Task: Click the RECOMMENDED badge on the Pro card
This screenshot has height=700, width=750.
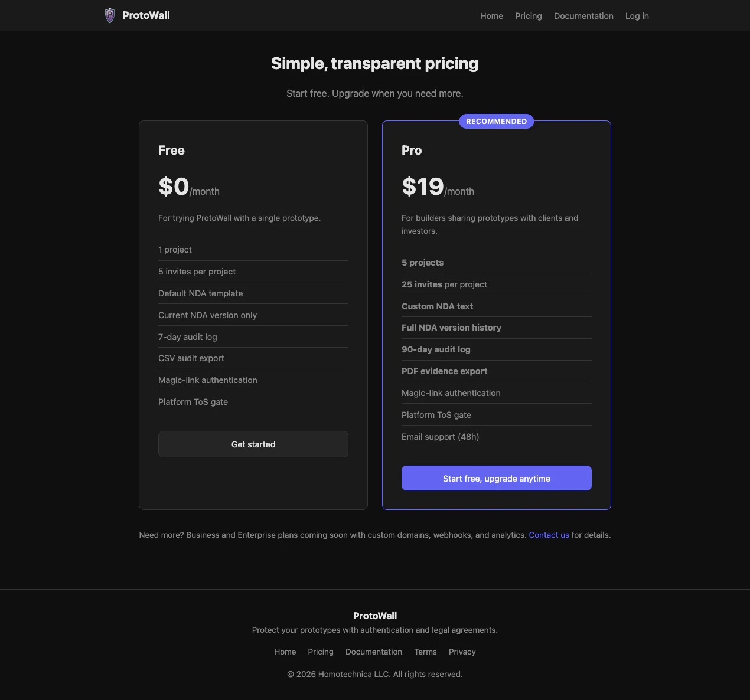Action: pyautogui.click(x=496, y=121)
